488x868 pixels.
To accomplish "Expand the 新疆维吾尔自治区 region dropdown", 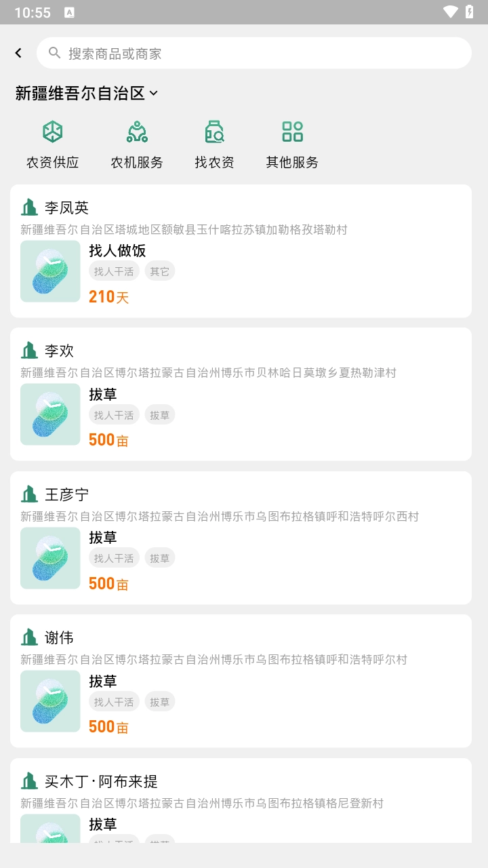I will (80, 93).
